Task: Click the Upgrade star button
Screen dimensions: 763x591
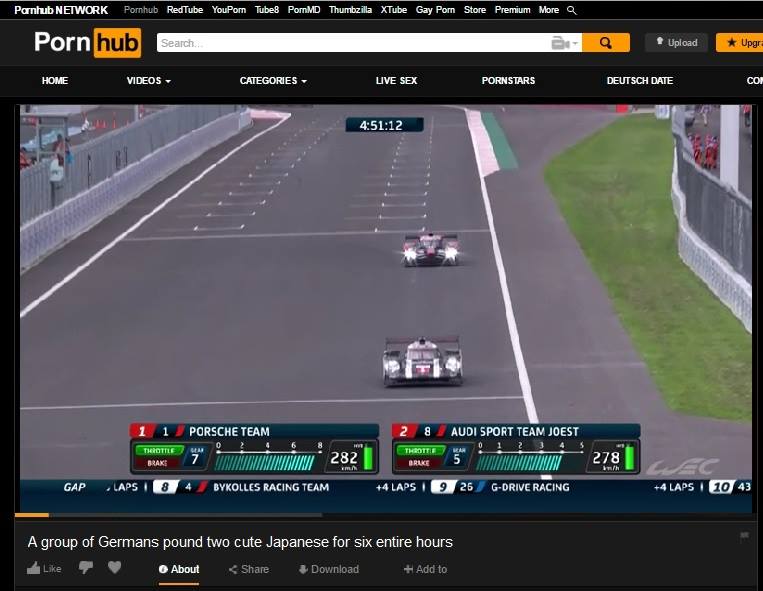Action: pos(740,43)
